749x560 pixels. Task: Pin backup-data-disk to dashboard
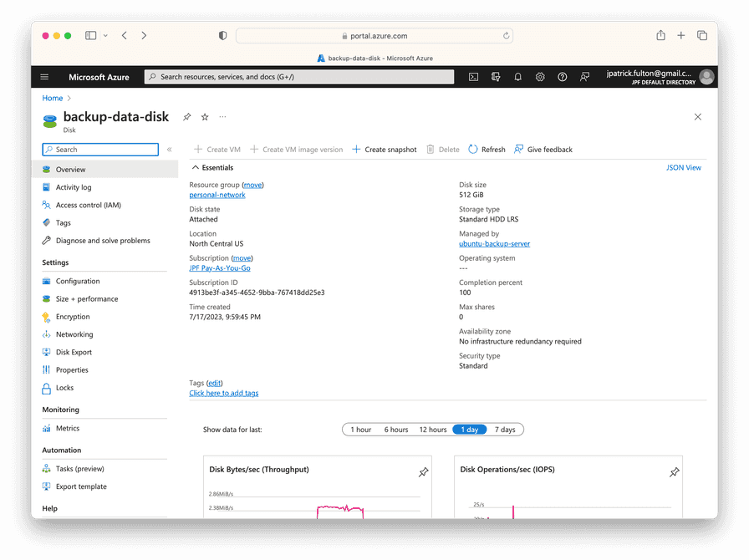186,117
